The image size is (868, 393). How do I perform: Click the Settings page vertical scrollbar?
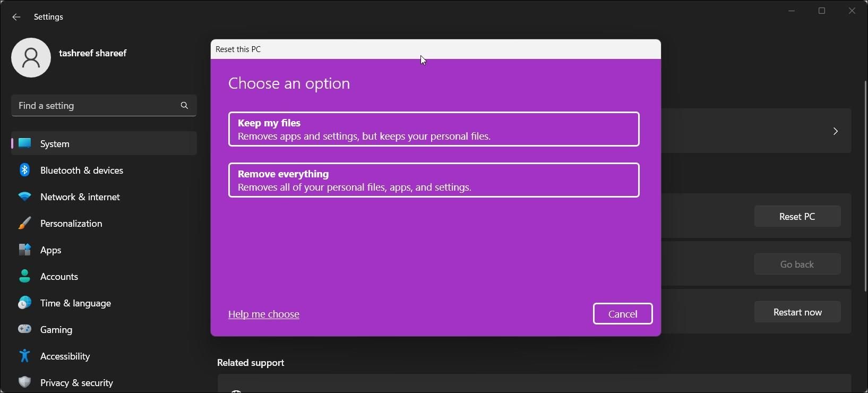point(865,186)
